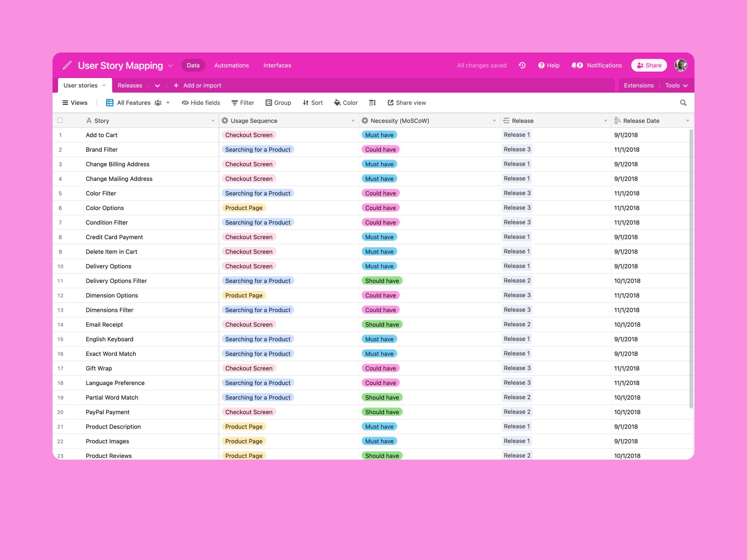747x560 pixels.
Task: Open the Sort options
Action: pyautogui.click(x=313, y=103)
